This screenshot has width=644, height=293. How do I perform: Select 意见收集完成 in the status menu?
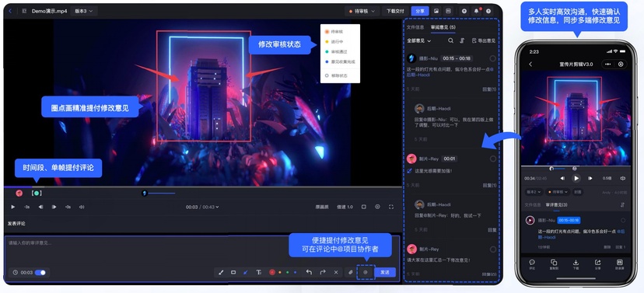[x=340, y=62]
